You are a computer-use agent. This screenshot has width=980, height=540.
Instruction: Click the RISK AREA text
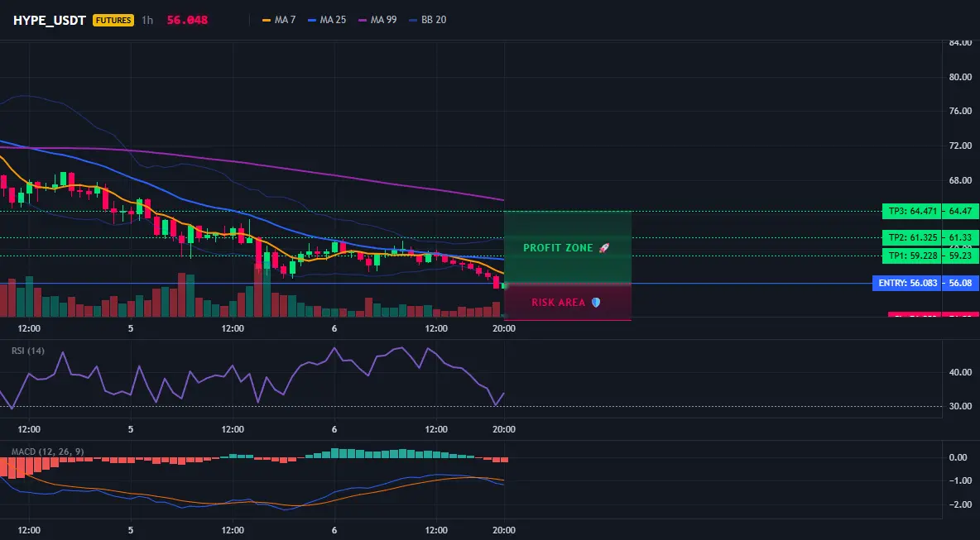559,302
